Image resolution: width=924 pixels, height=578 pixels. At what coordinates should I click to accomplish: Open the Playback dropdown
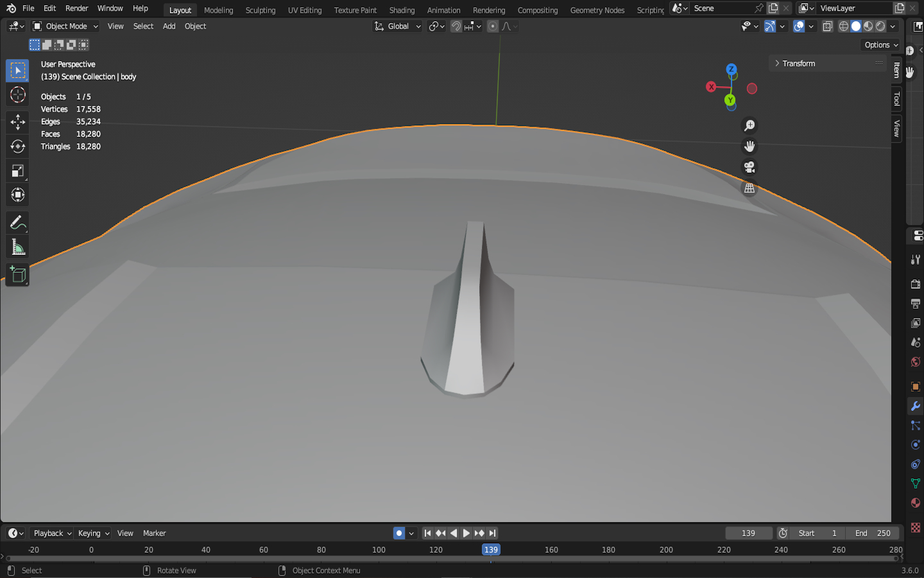coord(52,533)
